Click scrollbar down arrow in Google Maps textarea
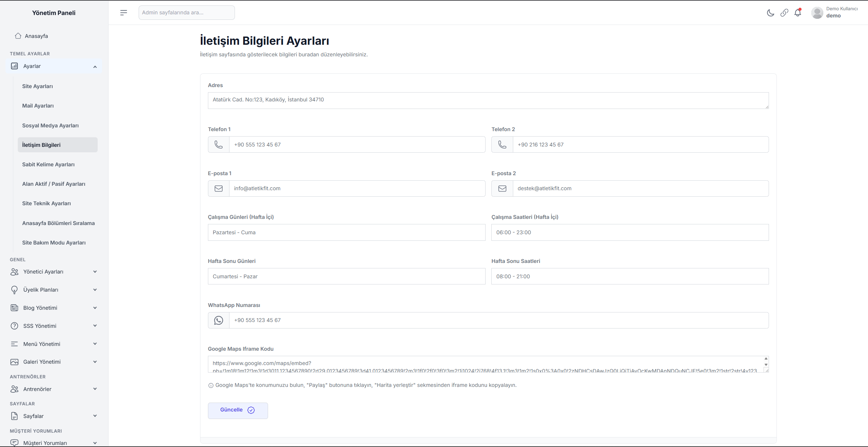Viewport: 868px width, 447px height. click(x=766, y=365)
